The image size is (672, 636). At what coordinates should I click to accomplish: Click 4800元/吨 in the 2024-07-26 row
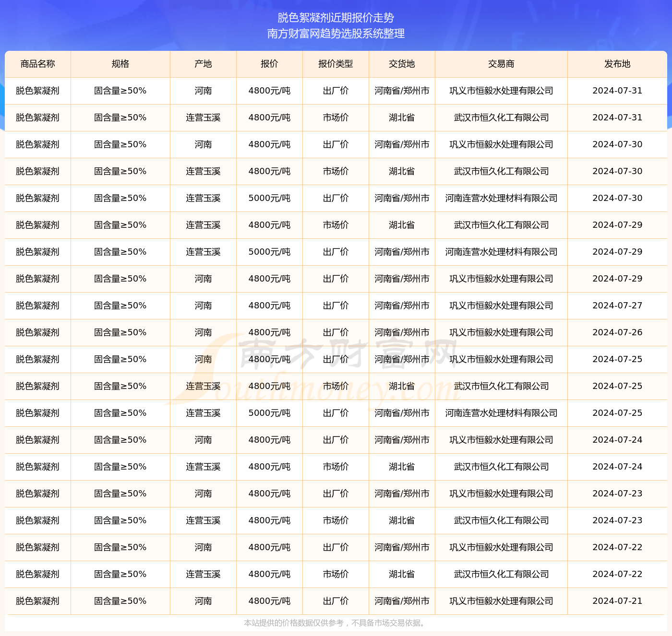pyautogui.click(x=269, y=332)
